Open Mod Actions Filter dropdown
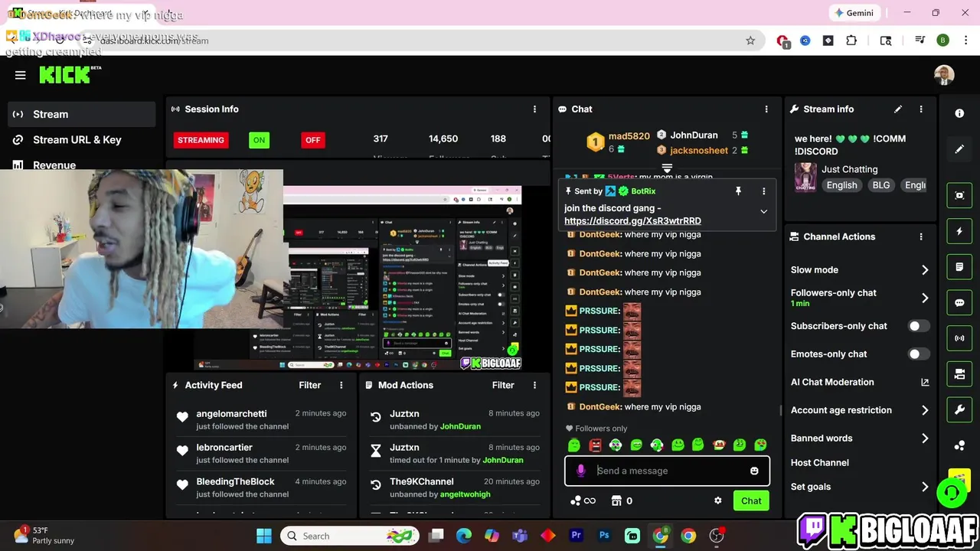This screenshot has height=551, width=980. 503,385
